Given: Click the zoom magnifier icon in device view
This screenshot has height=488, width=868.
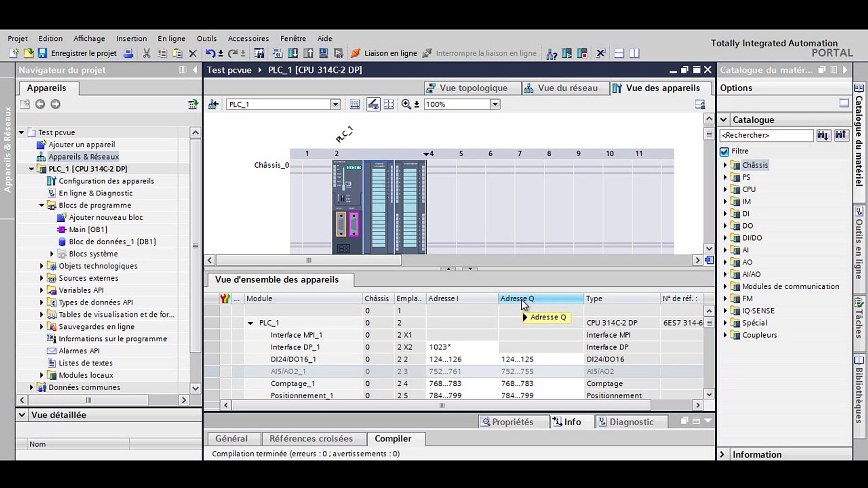Looking at the screenshot, I should click(x=406, y=104).
